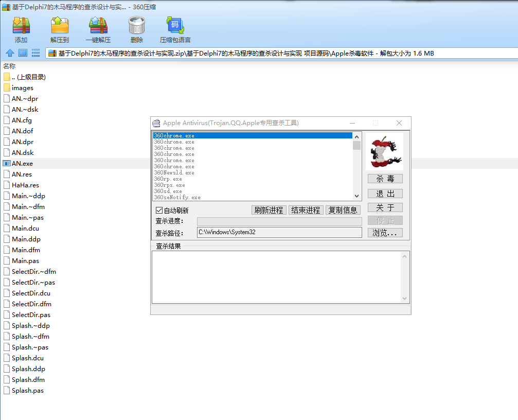This screenshot has height=420, width=518.
Task: Click results box scroll up arrow
Action: [404, 256]
